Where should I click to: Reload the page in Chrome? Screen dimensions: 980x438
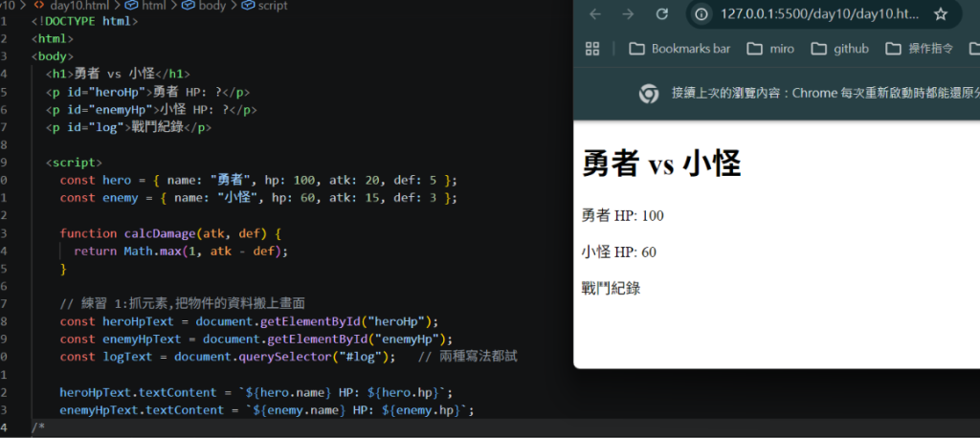click(x=662, y=14)
